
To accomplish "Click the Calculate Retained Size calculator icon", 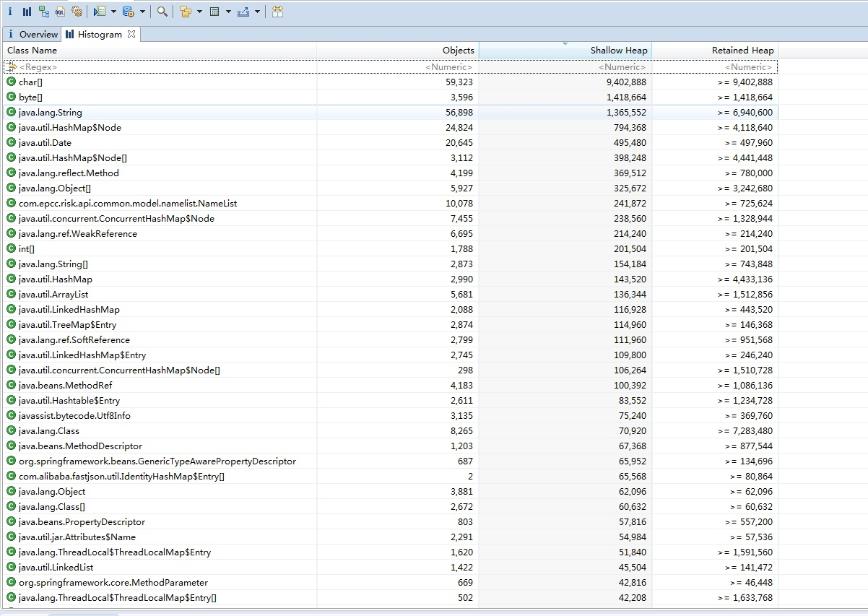I will tap(214, 12).
